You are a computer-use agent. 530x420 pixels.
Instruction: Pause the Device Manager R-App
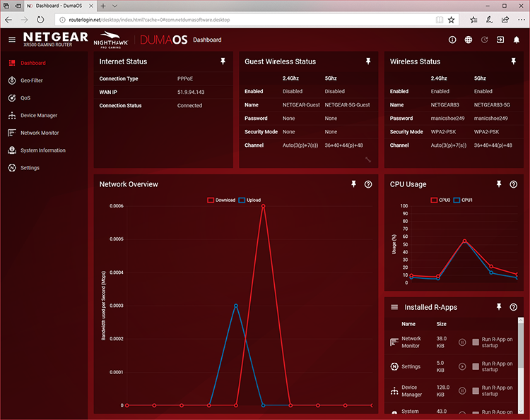coord(462,391)
